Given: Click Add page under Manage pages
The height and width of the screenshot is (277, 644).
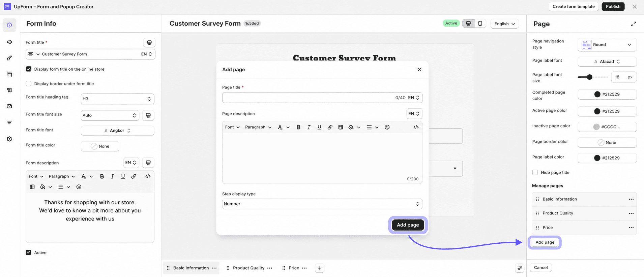Looking at the screenshot, I should (x=545, y=242).
